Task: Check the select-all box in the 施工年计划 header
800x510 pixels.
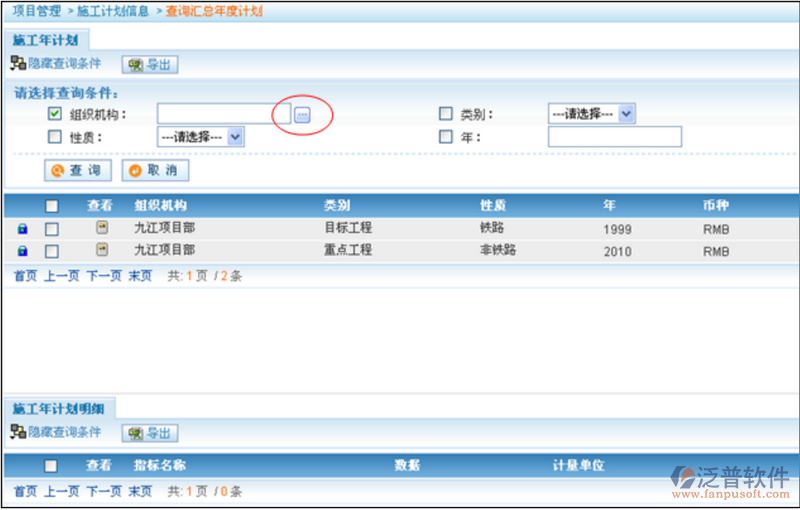Action: 52,206
